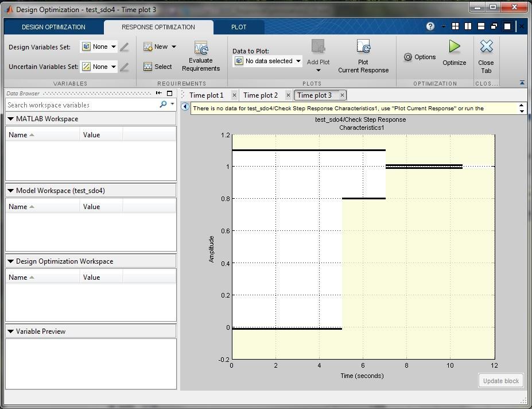Choose single document layout icon
This screenshot has width=532, height=409.
pos(507,26)
